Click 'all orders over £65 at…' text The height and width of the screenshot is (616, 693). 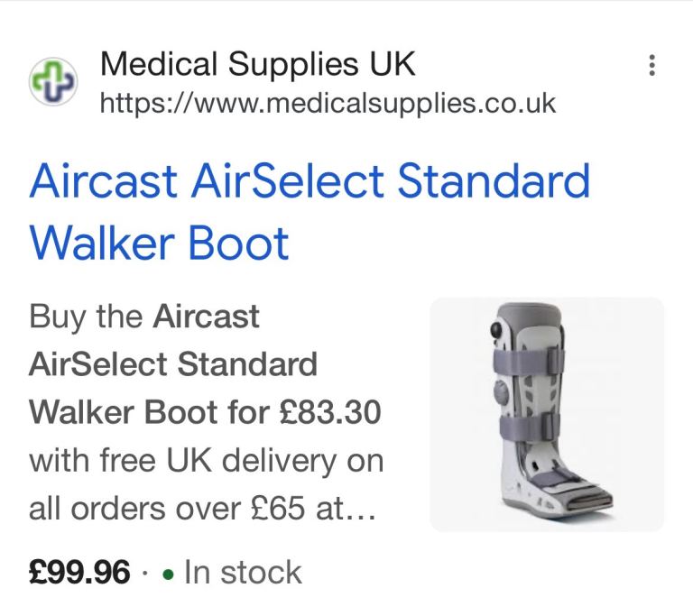tap(202, 510)
